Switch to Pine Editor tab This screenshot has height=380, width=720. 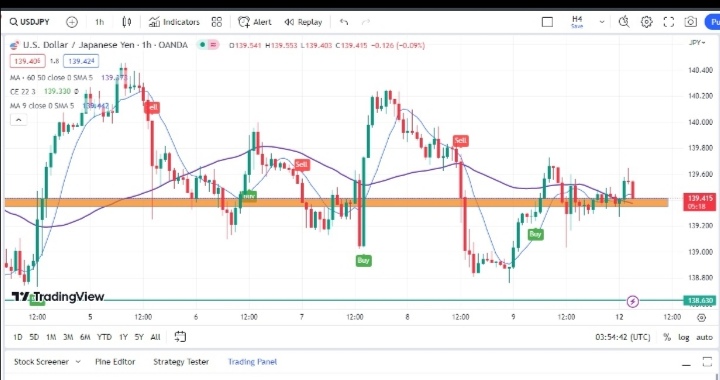[115, 362]
